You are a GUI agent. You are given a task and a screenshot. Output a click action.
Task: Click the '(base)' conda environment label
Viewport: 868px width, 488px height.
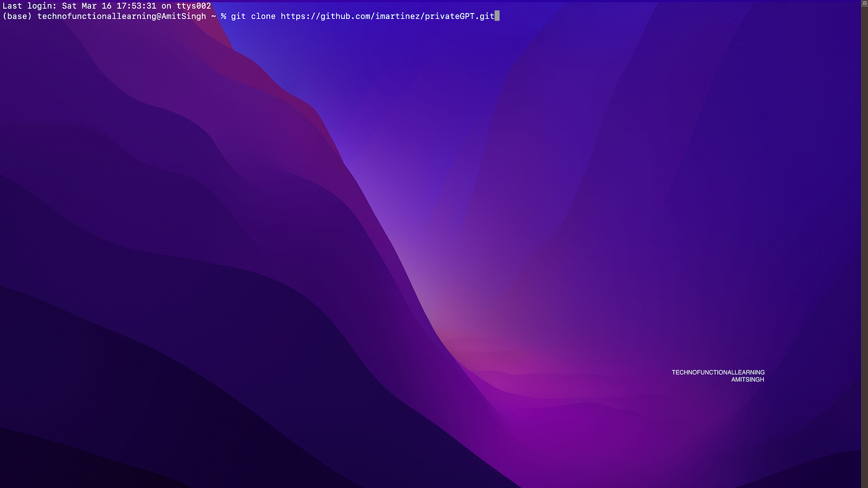click(x=17, y=16)
